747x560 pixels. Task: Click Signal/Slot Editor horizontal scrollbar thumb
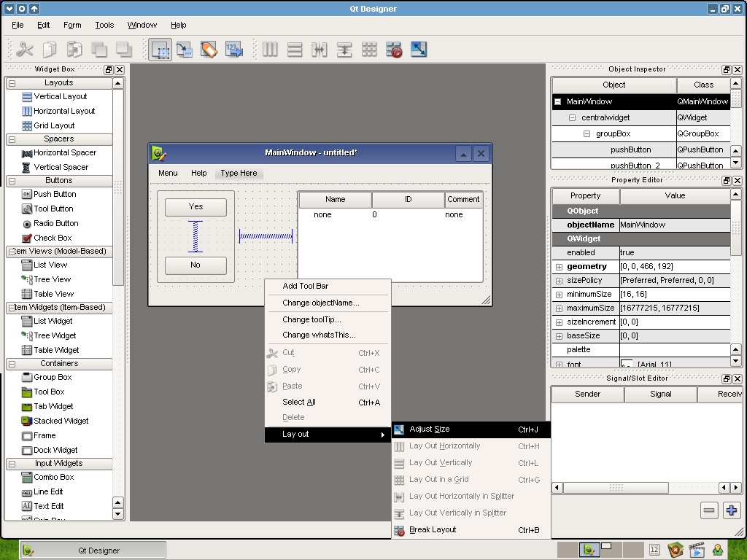[616, 488]
